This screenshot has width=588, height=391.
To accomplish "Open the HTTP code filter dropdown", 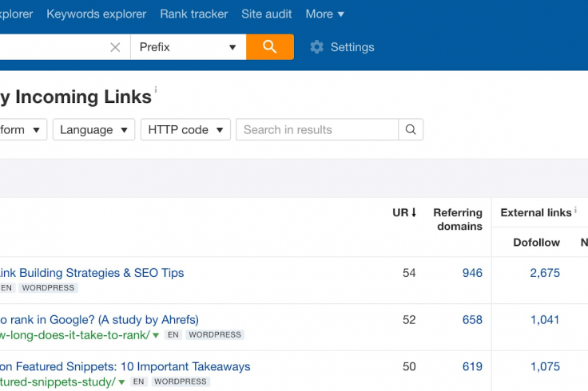I will click(x=185, y=129).
